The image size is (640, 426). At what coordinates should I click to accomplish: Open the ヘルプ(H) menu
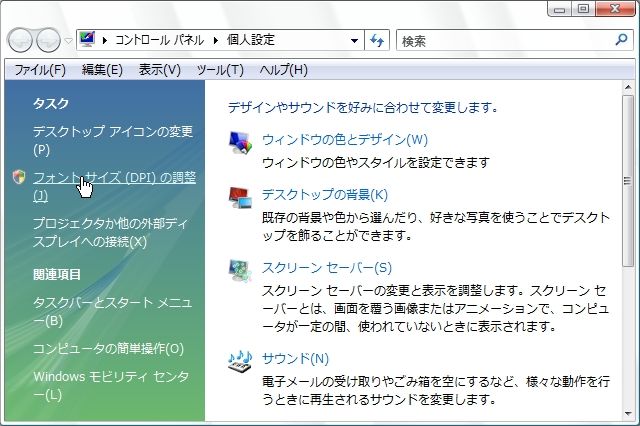284,70
